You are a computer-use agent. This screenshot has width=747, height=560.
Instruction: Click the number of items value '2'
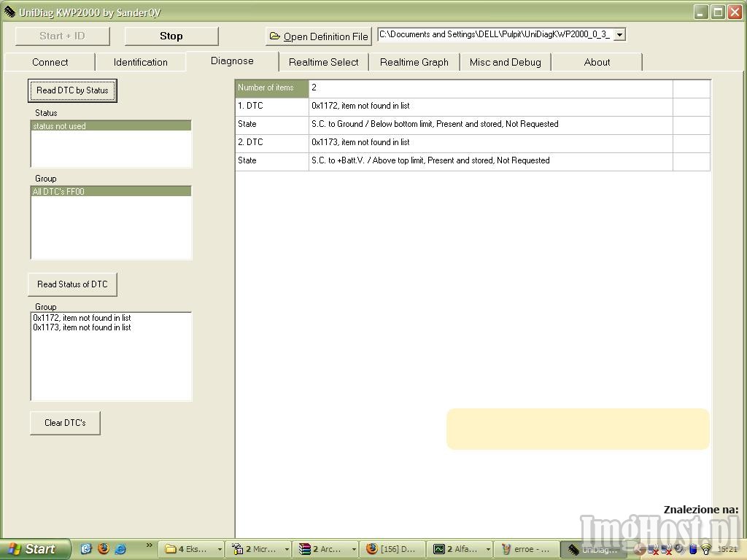[491, 87]
